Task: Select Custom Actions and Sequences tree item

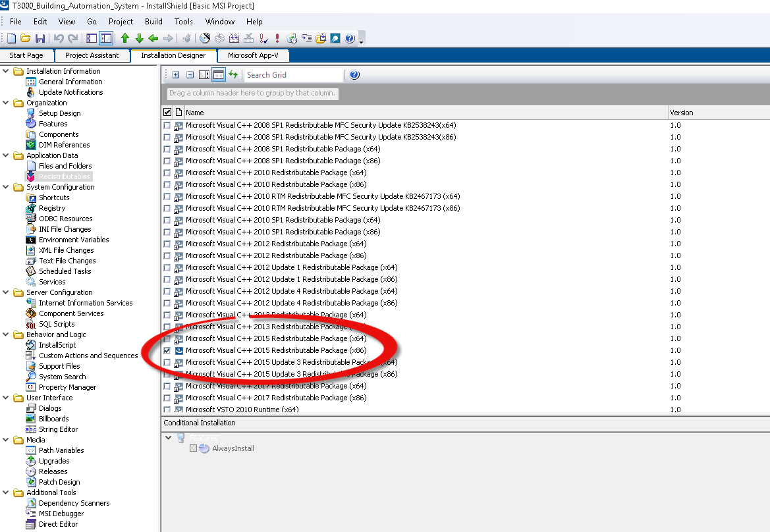Action: [88, 356]
